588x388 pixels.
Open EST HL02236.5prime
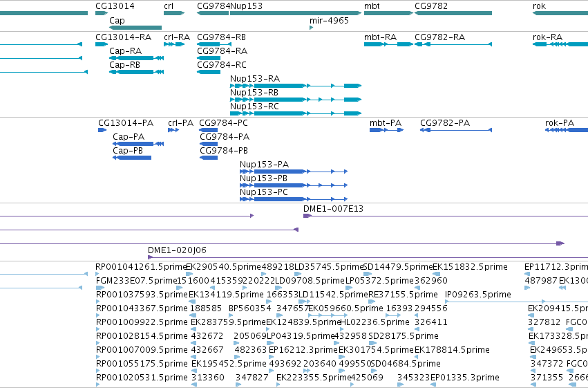click(x=374, y=322)
